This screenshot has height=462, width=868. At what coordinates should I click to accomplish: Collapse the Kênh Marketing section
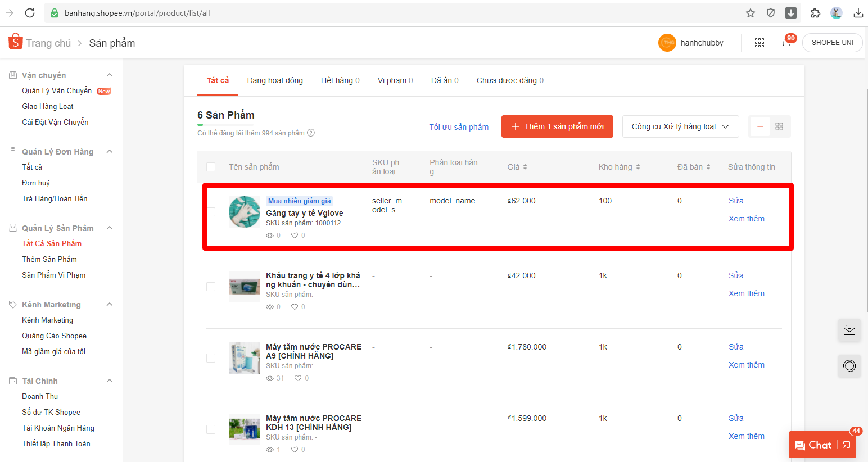pos(110,304)
